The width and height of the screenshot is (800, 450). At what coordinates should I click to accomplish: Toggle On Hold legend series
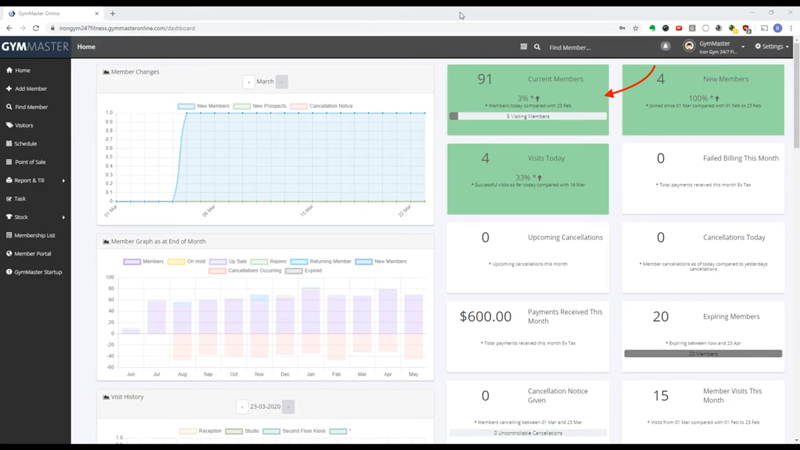tap(186, 261)
